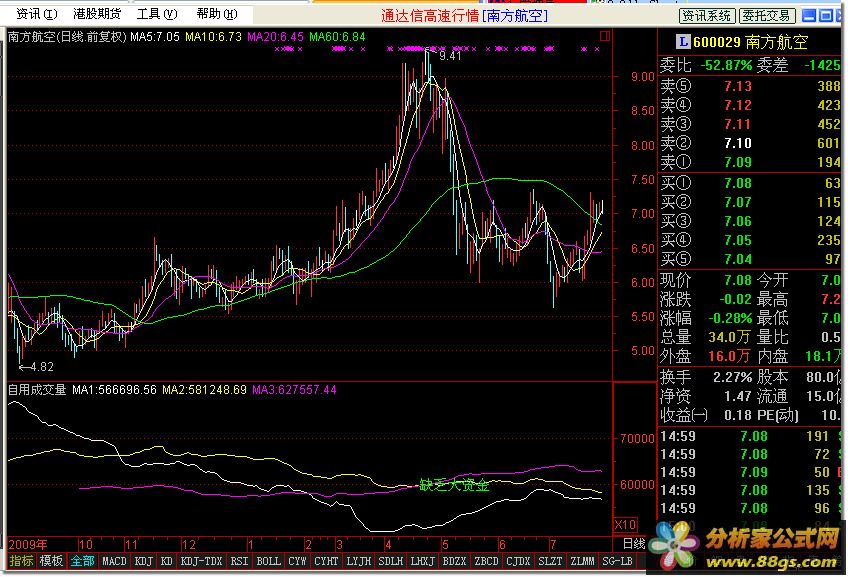Switch to RSI indicator tab
This screenshot has height=577, width=848.
pos(239,561)
